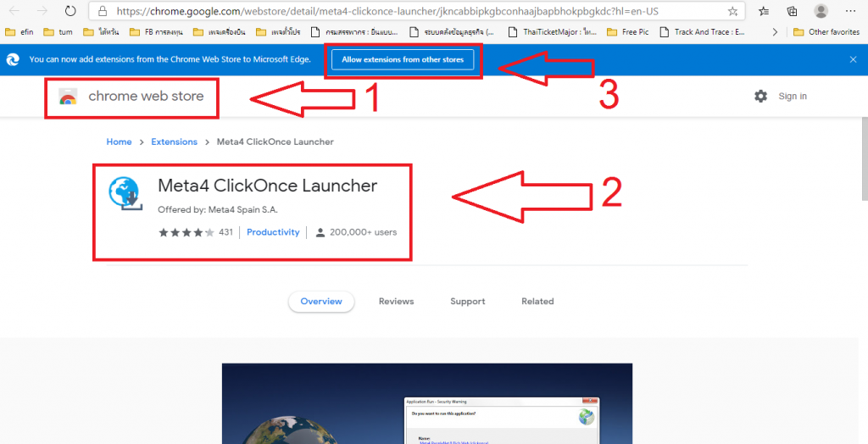
Task: Open the user profile avatar
Action: 821,10
